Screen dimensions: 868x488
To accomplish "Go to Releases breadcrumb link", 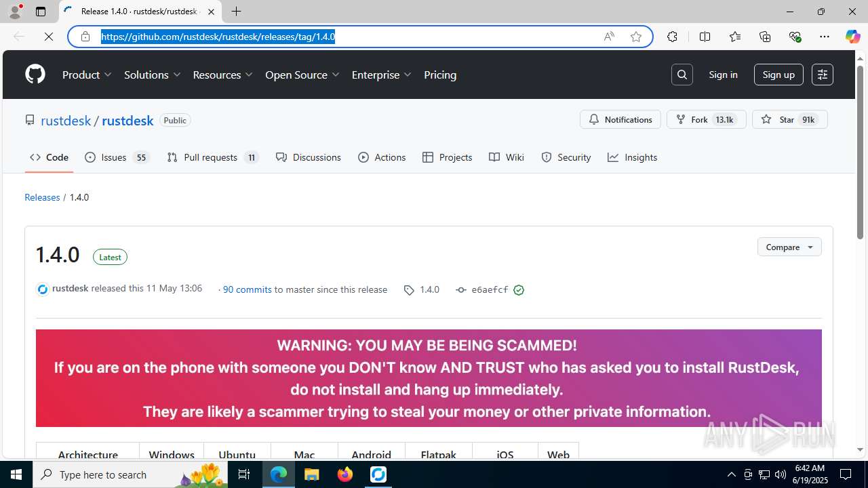I will (x=42, y=197).
